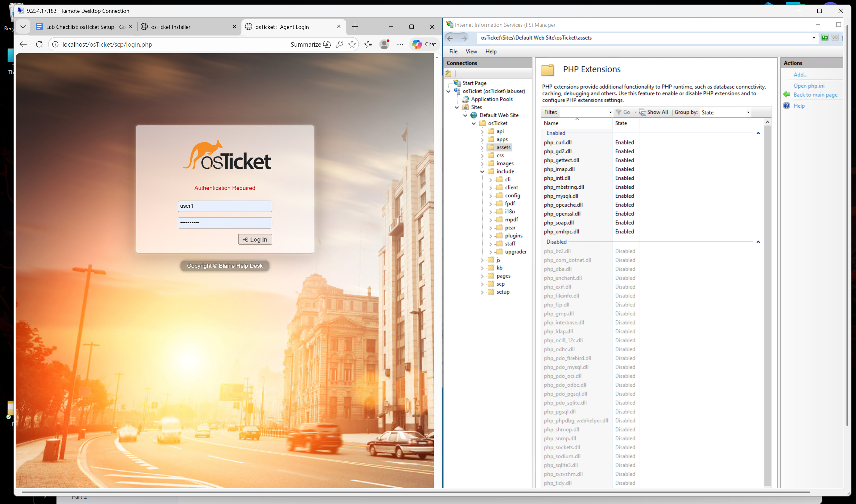Collapse the Enabled extensions group
The height and width of the screenshot is (504, 856).
(758, 133)
